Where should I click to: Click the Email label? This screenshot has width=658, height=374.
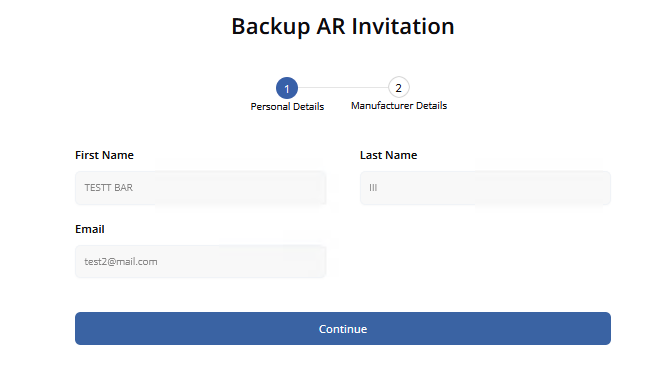(x=90, y=229)
